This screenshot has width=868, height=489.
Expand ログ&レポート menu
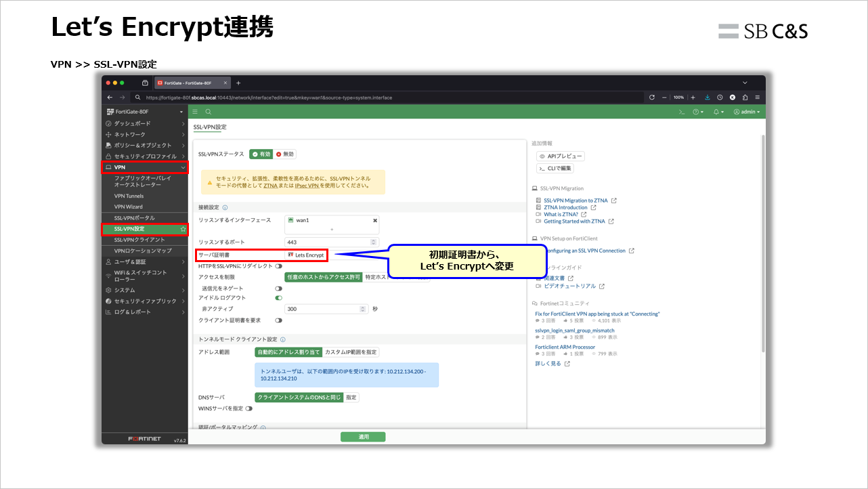click(144, 312)
